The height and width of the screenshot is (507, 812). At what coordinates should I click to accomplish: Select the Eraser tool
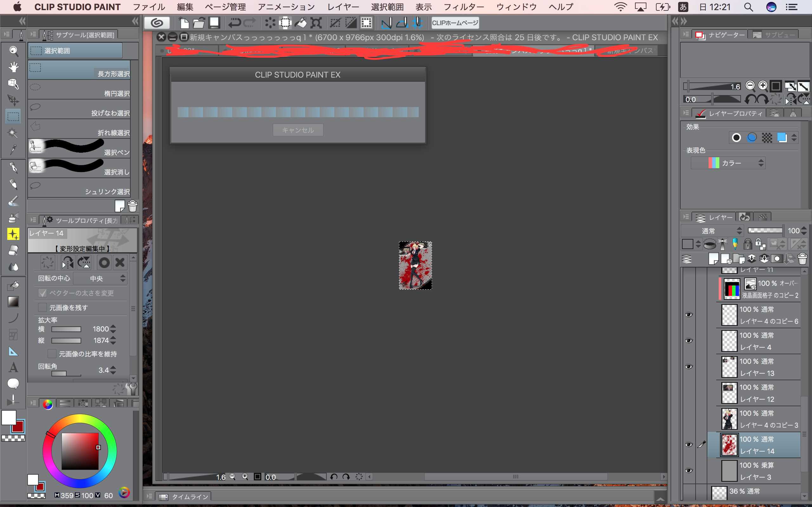(13, 250)
